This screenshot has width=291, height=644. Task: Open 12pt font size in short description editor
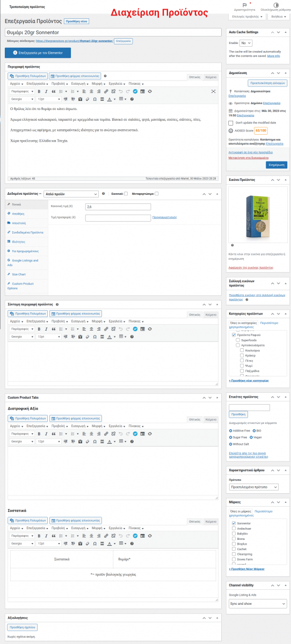pyautogui.click(x=49, y=336)
